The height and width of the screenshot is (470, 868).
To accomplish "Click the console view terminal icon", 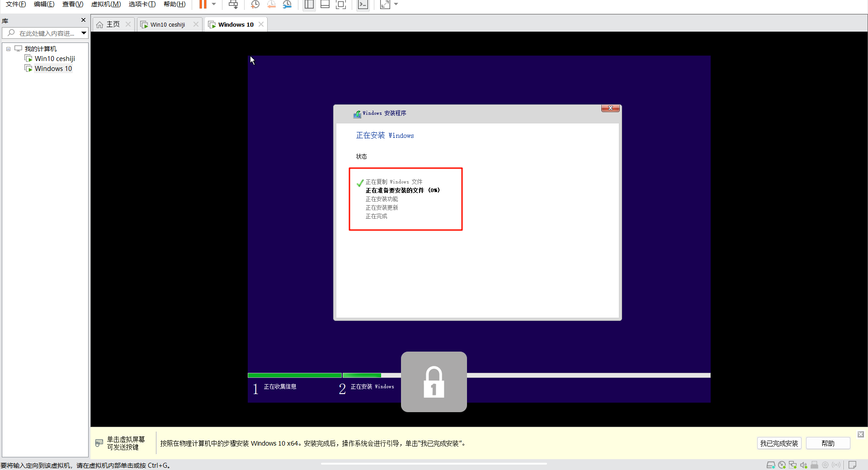I will pos(363,5).
